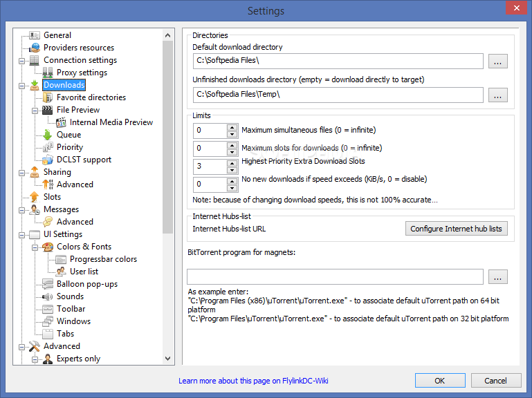Click the Internal Media Preview icon

(x=61, y=122)
